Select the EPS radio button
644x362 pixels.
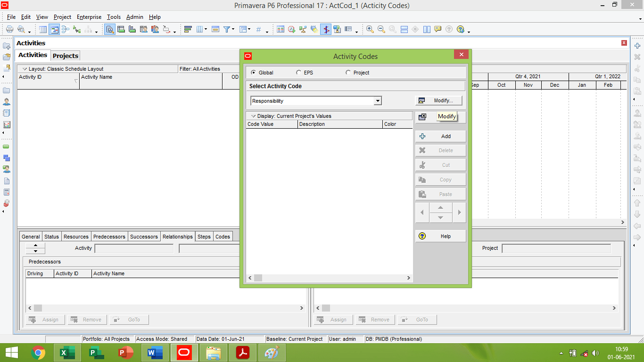299,73
